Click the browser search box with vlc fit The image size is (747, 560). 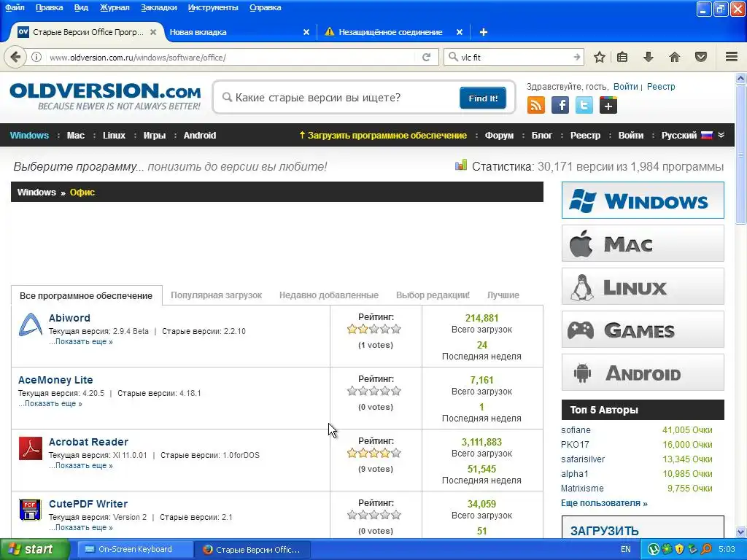pyautogui.click(x=514, y=57)
